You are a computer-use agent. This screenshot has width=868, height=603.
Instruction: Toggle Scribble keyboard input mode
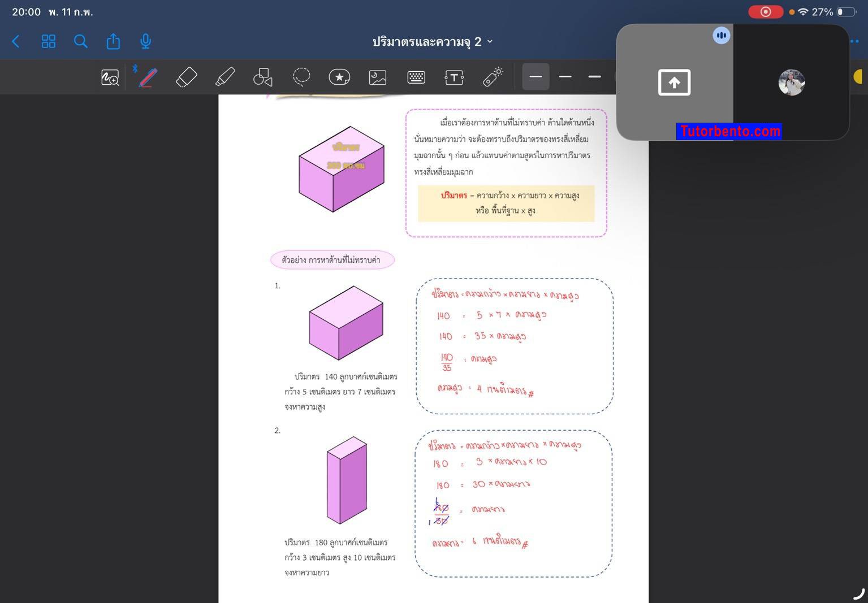(x=416, y=77)
